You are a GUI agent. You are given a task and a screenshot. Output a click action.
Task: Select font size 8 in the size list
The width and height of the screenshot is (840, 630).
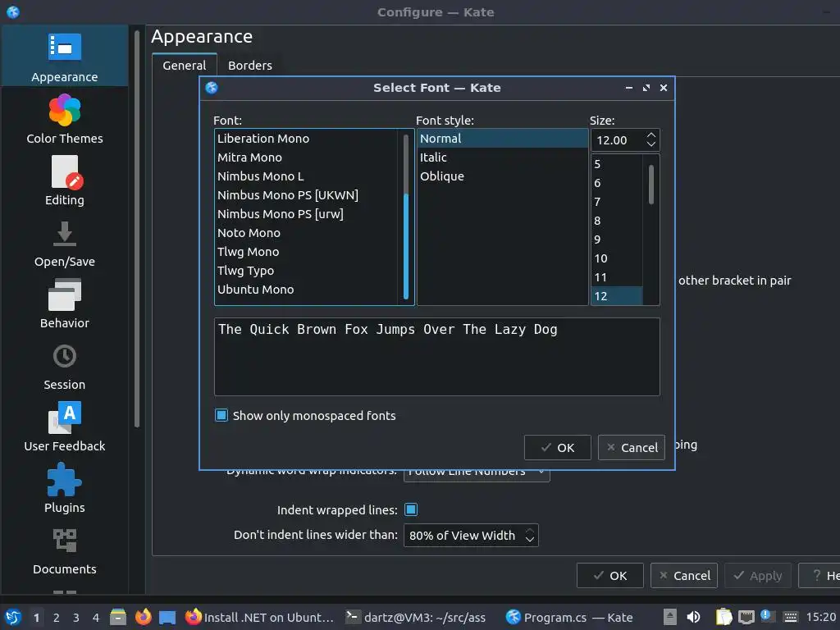coord(617,221)
